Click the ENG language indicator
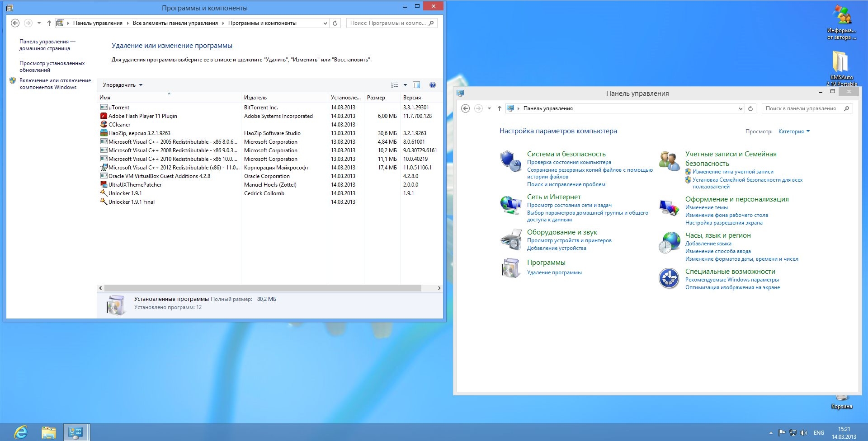This screenshot has height=441, width=868. coord(819,433)
